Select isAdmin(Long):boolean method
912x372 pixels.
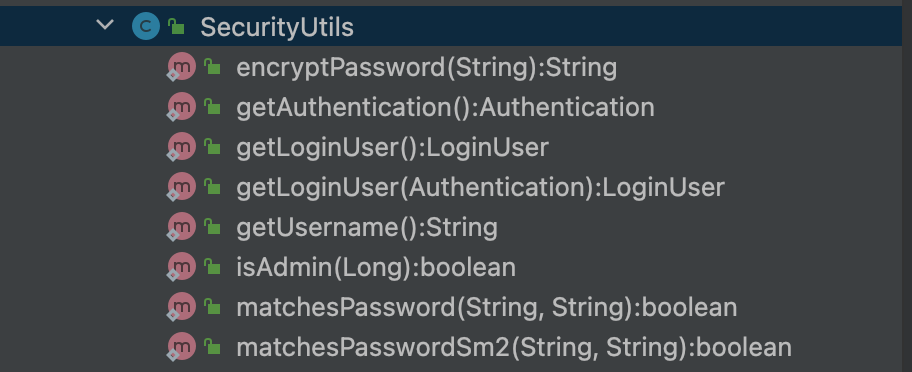click(376, 268)
